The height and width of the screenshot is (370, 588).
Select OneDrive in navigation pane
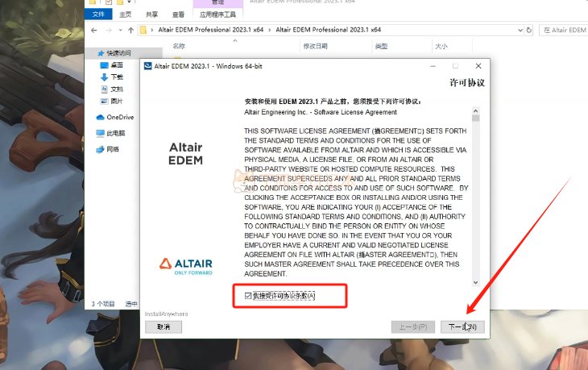click(x=120, y=117)
